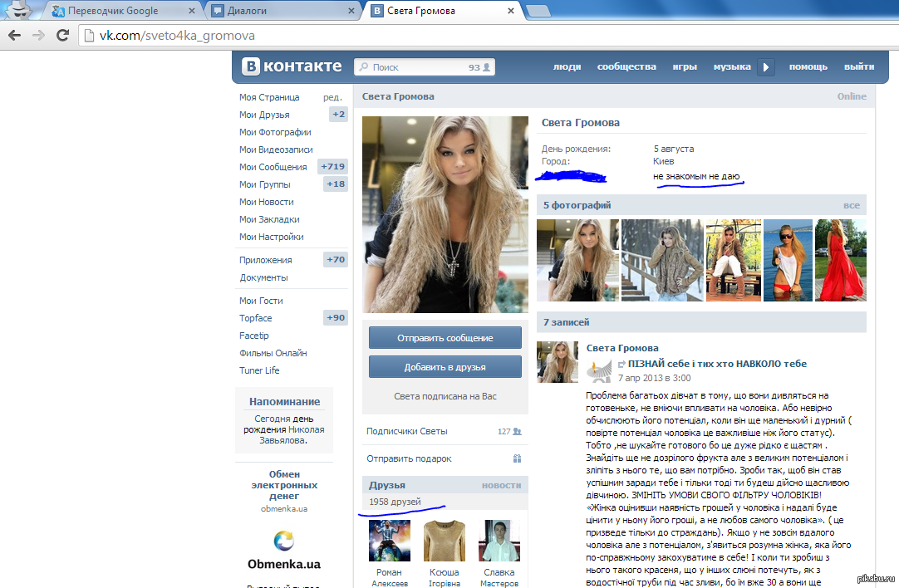Click the все link in photos header
This screenshot has height=588, width=899.
(852, 205)
